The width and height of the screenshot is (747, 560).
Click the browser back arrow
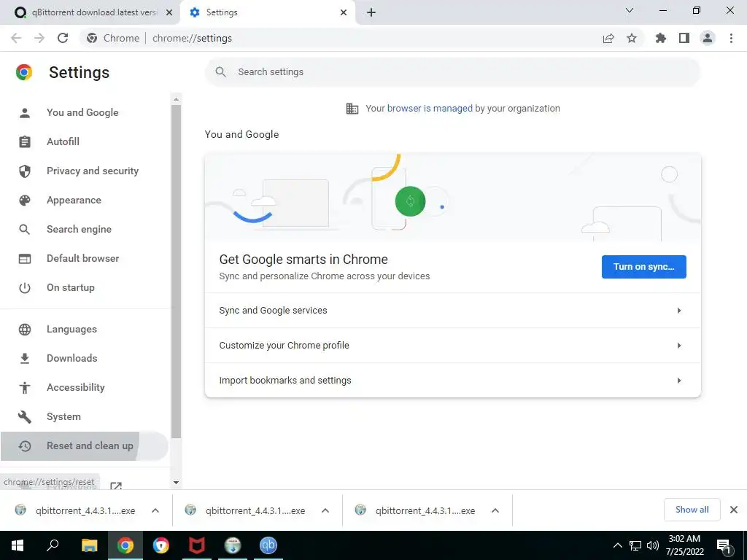pos(16,38)
